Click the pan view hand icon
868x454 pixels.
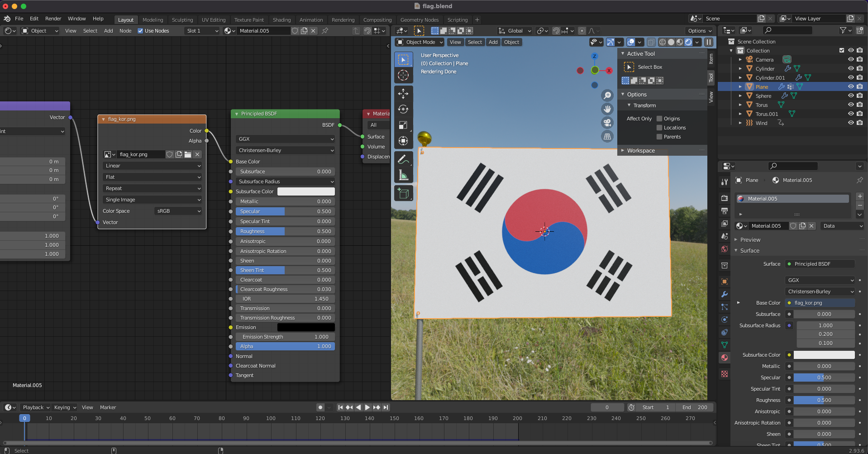coord(607,109)
